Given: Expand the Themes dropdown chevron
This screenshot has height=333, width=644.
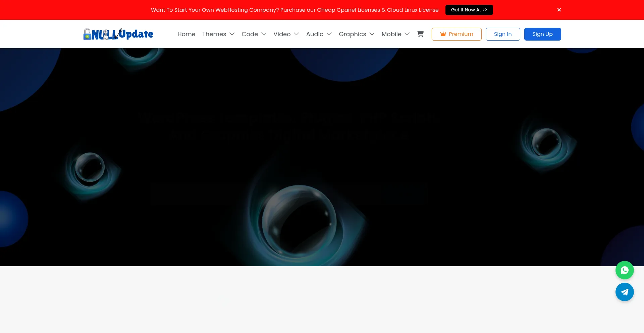Looking at the screenshot, I should pyautogui.click(x=232, y=34).
